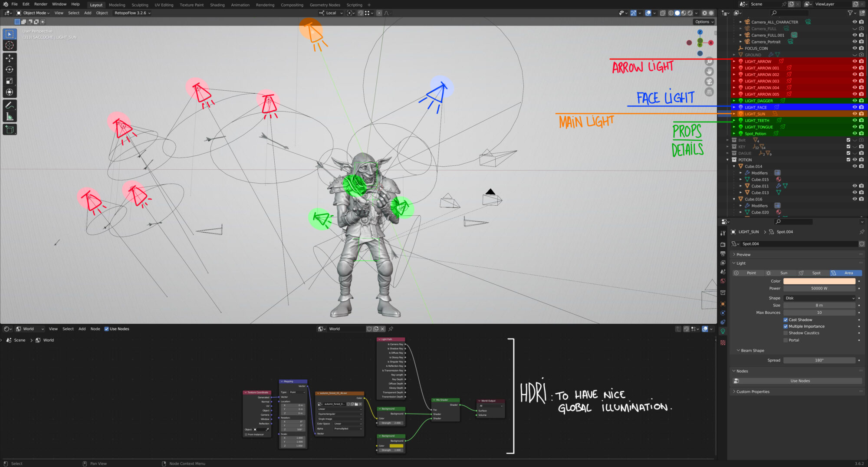Enable Shadow Caustics checkbox

click(786, 333)
